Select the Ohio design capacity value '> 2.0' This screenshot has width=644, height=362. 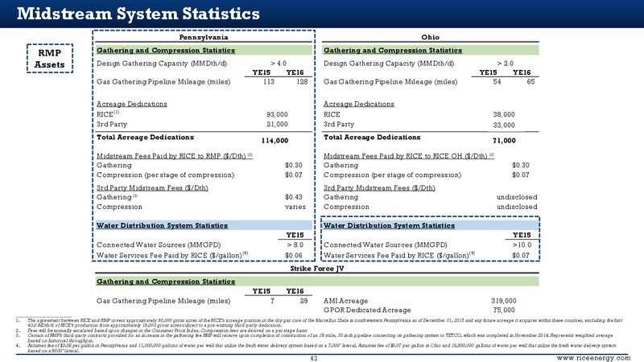point(506,64)
